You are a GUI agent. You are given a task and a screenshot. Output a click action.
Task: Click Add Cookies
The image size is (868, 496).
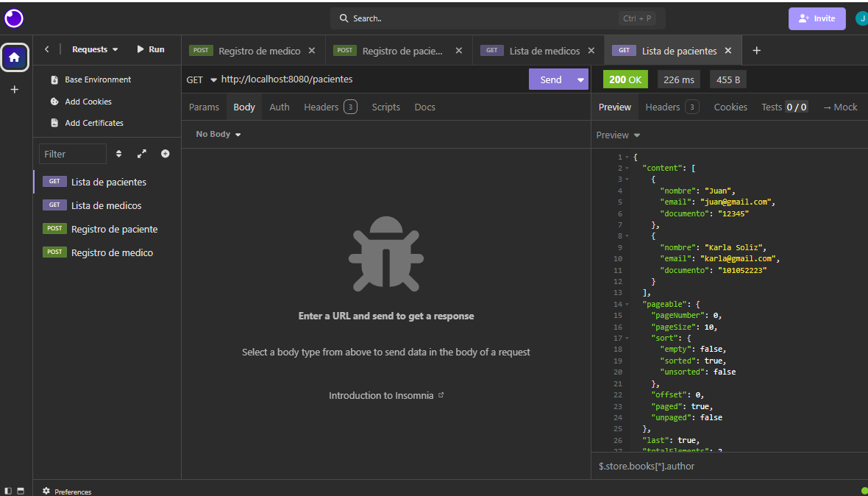[80, 102]
